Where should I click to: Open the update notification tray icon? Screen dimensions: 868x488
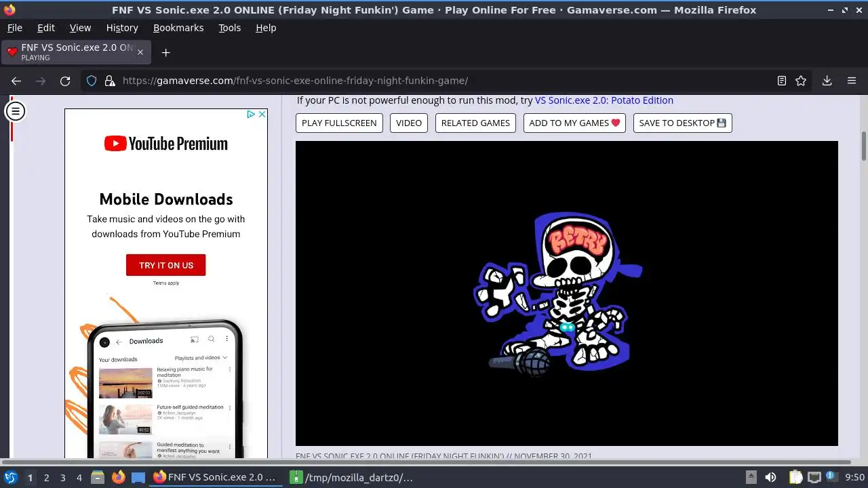[832, 477]
